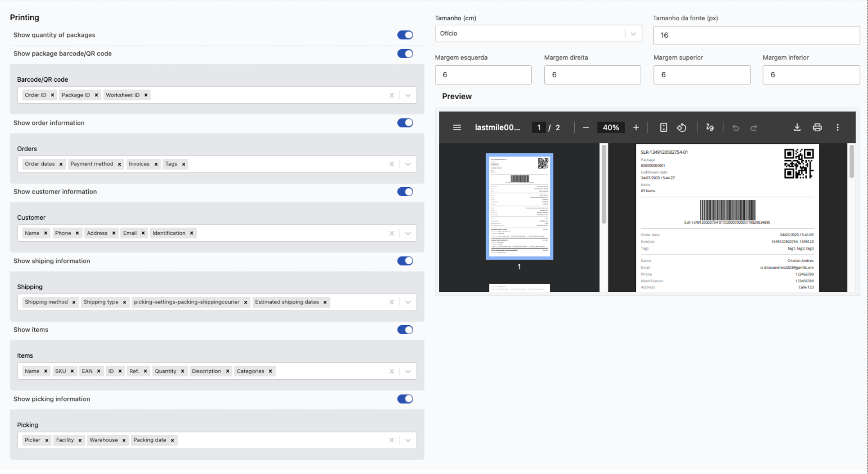Toggle Show quantity of packages off
The width and height of the screenshot is (868, 474).
point(405,35)
